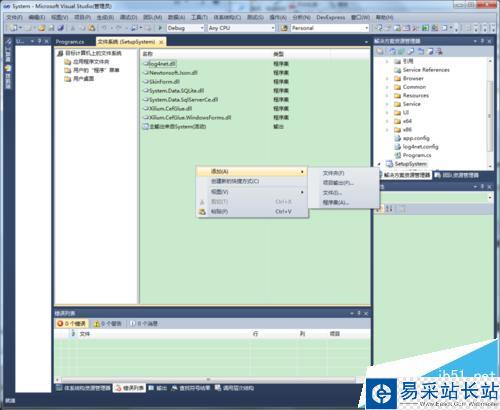
Task: Select System.Data.SQLite.dll in the file list
Action: (x=173, y=91)
